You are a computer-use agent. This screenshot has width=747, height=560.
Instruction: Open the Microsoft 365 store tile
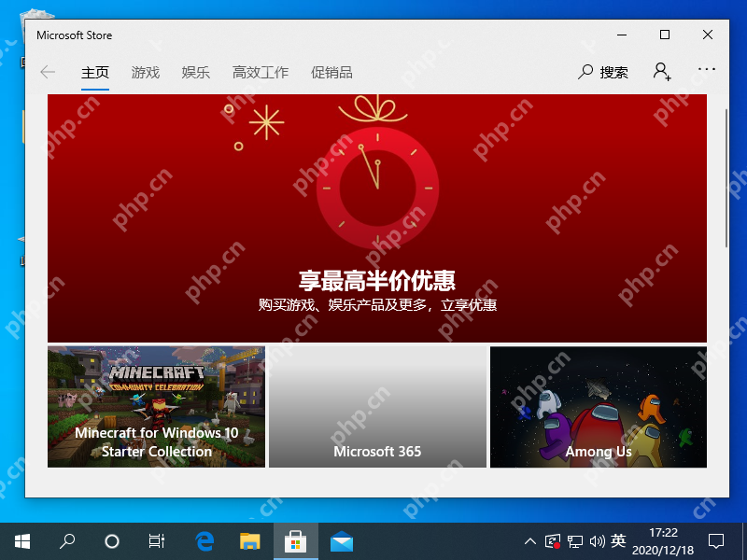(x=377, y=406)
